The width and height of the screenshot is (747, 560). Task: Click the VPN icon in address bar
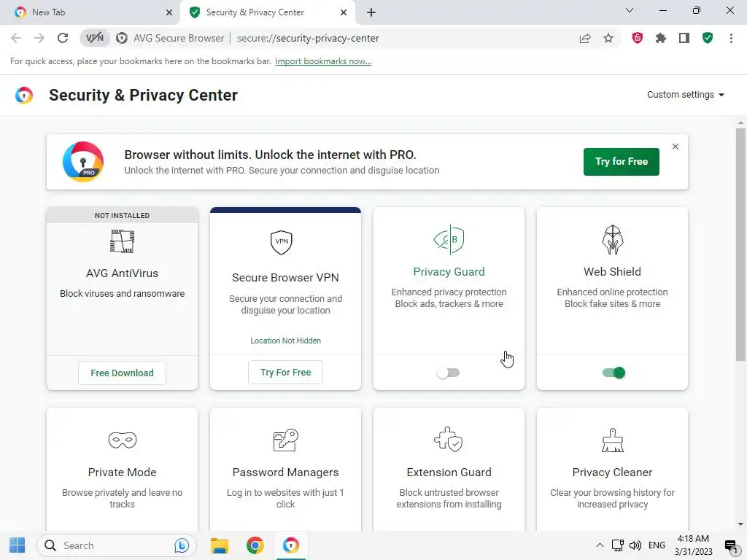pyautogui.click(x=95, y=38)
